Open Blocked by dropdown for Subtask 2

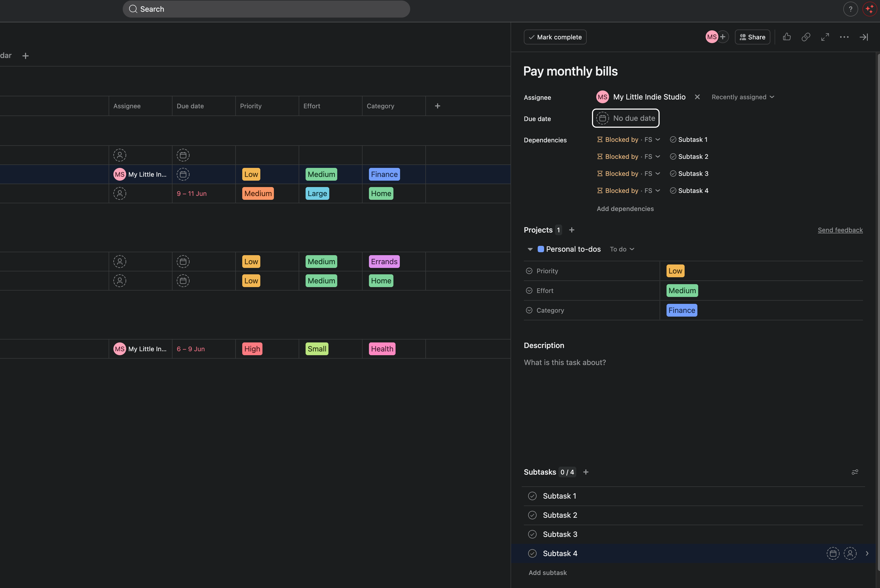tap(628, 156)
